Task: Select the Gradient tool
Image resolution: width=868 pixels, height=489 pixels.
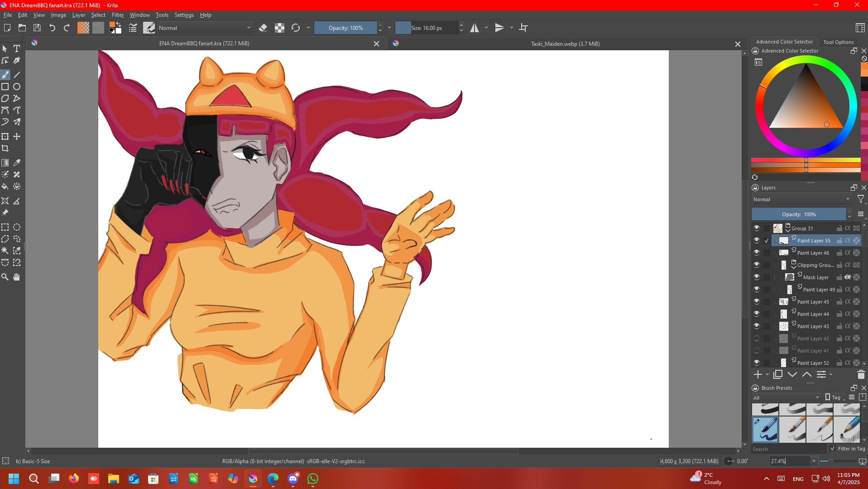Action: 5,163
